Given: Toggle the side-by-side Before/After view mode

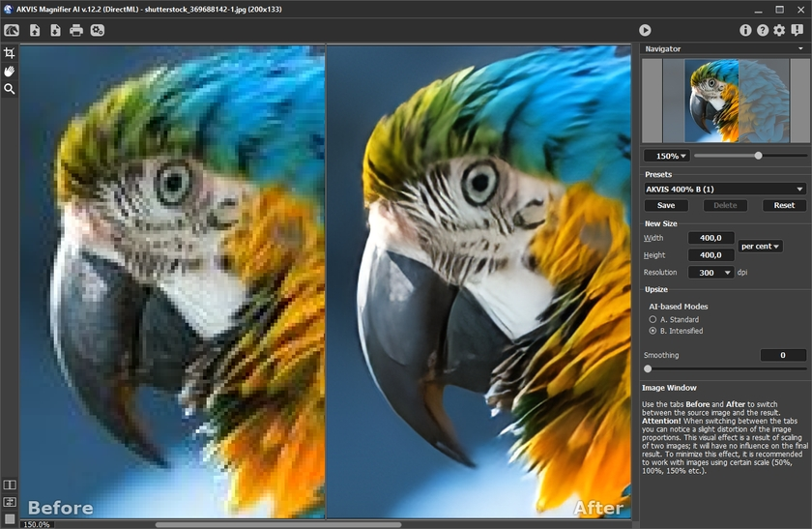Looking at the screenshot, I should [10, 485].
